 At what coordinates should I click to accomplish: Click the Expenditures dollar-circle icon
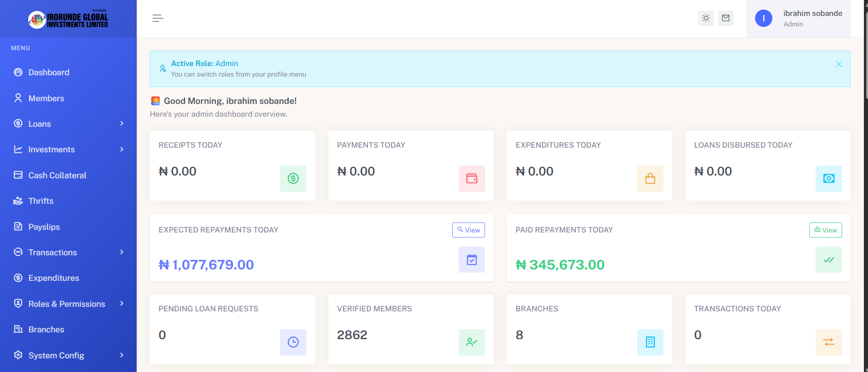tap(18, 278)
